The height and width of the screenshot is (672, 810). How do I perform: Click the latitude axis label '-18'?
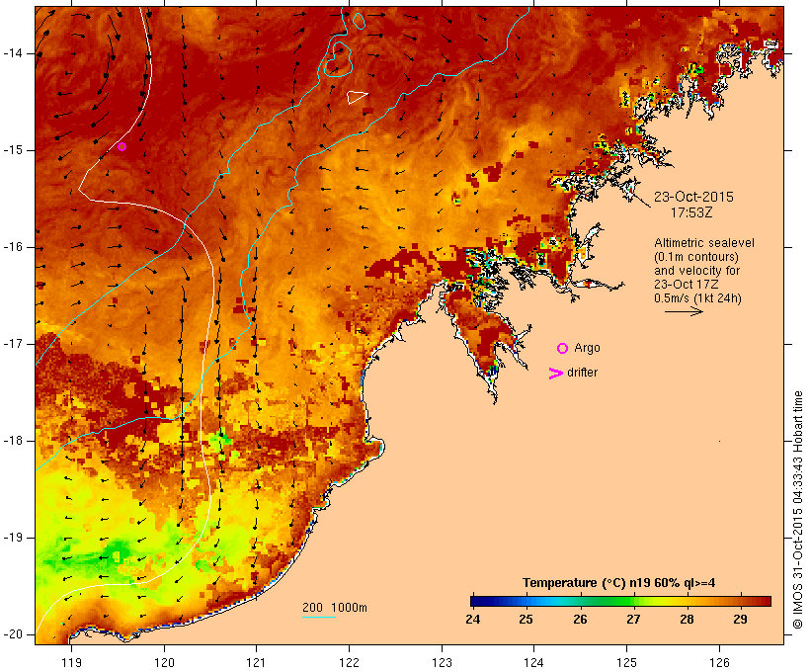(13, 441)
